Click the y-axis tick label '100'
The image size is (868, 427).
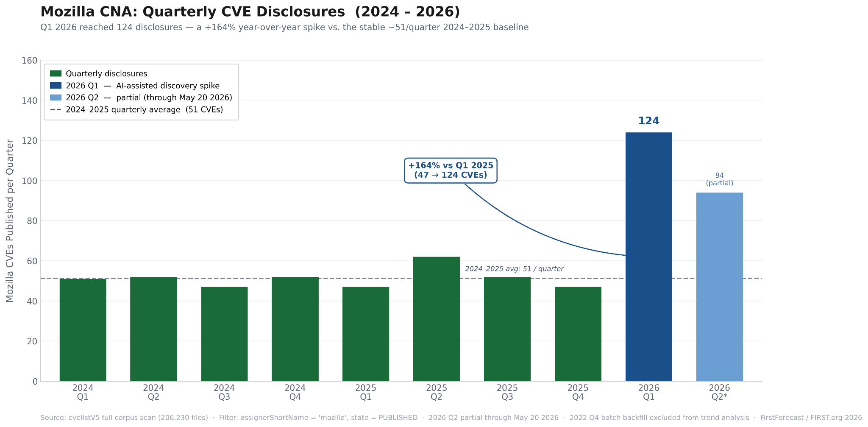[x=29, y=181]
